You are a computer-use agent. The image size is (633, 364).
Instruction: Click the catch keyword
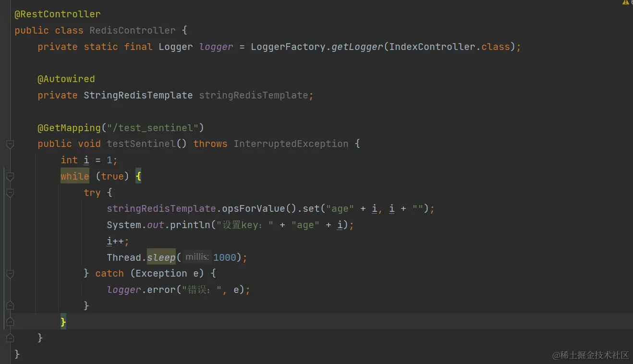pos(110,274)
